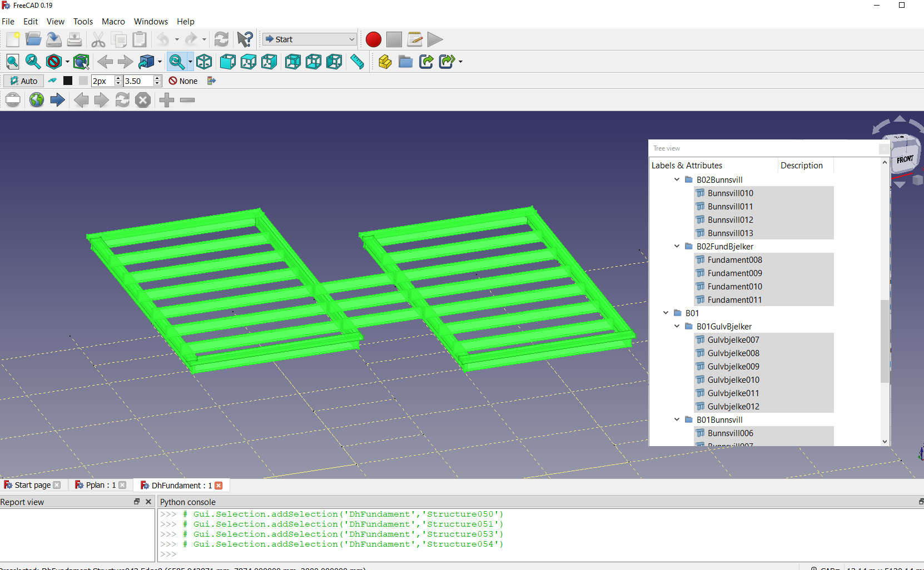
Task: Start macro recording with red circle
Action: pyautogui.click(x=373, y=39)
